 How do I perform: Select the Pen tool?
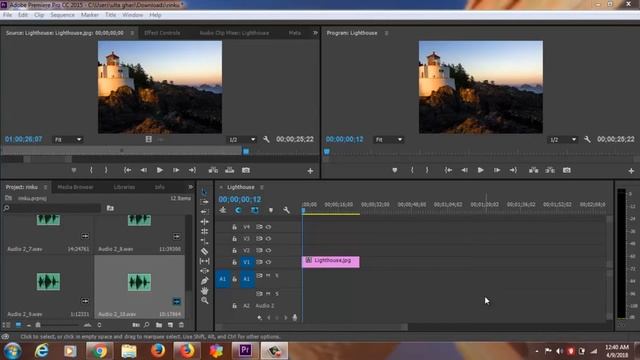pyautogui.click(x=204, y=281)
